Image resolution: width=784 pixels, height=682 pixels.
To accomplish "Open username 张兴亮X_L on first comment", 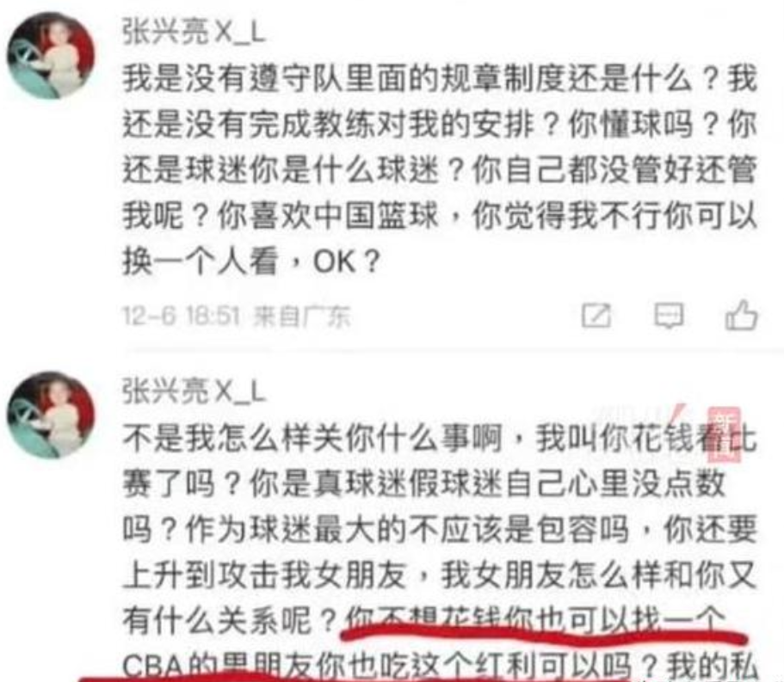I will (194, 33).
